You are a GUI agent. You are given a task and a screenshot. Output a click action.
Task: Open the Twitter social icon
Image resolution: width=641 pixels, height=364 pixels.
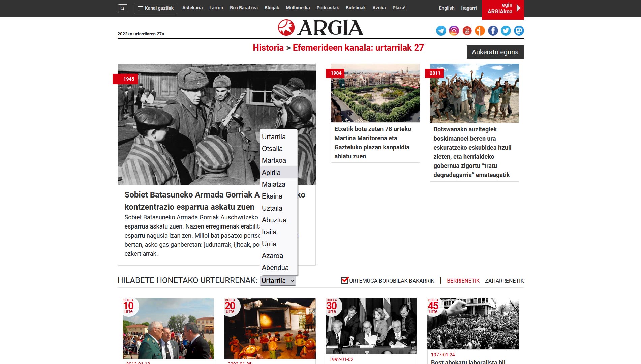pyautogui.click(x=506, y=31)
